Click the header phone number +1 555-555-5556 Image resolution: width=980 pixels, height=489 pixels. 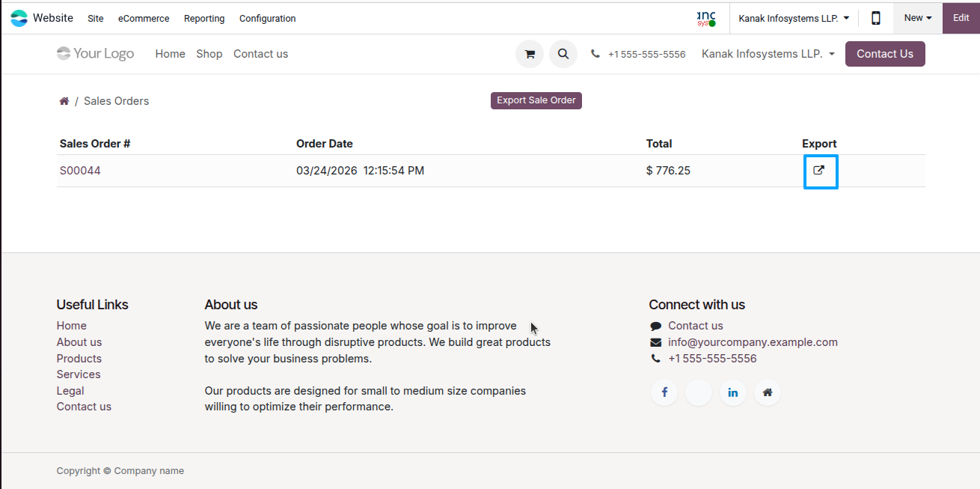[647, 54]
